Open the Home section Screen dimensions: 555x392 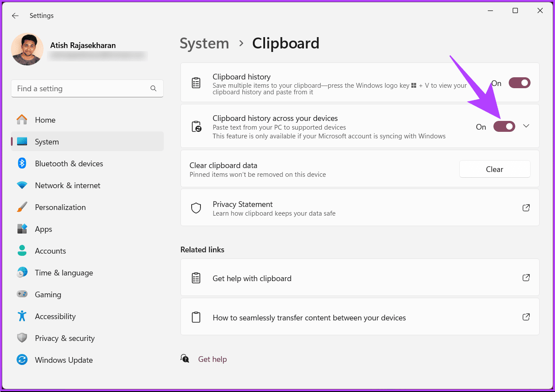pyautogui.click(x=45, y=120)
